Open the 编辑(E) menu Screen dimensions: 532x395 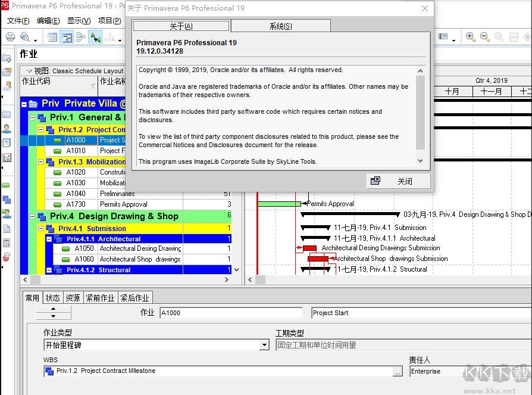(x=48, y=21)
